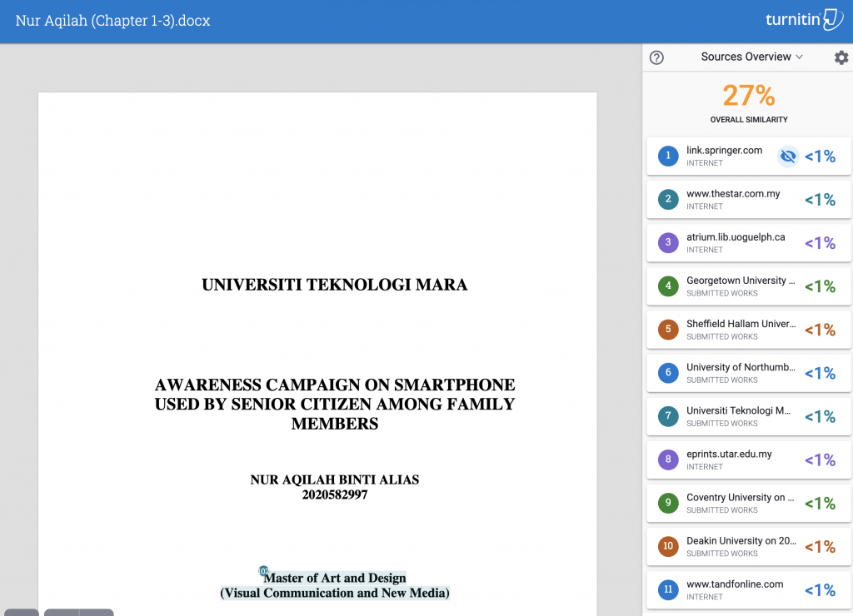The width and height of the screenshot is (853, 616).
Task: Select source badge 8 eprints.utar.edu.my
Action: 668,460
